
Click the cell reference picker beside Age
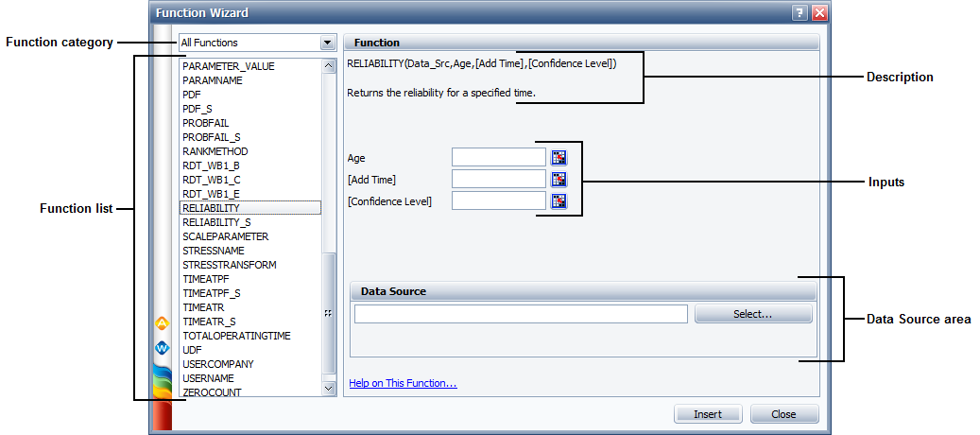pos(559,158)
